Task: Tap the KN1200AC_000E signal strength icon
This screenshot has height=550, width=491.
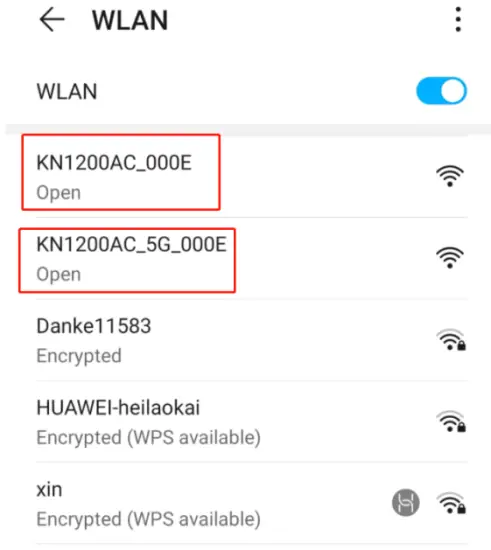Action: coord(450,176)
